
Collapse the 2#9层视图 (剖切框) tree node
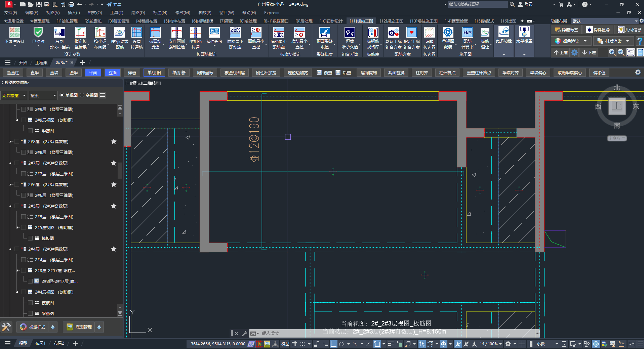tap(17, 120)
